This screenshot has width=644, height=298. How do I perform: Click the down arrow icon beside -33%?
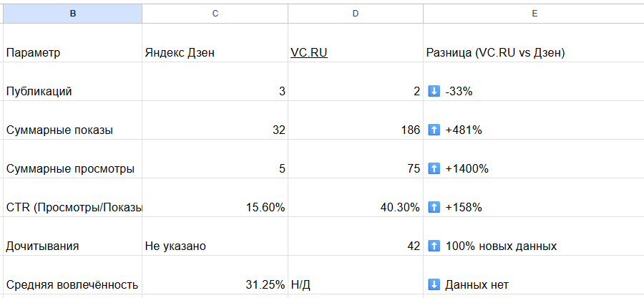pyautogui.click(x=433, y=91)
